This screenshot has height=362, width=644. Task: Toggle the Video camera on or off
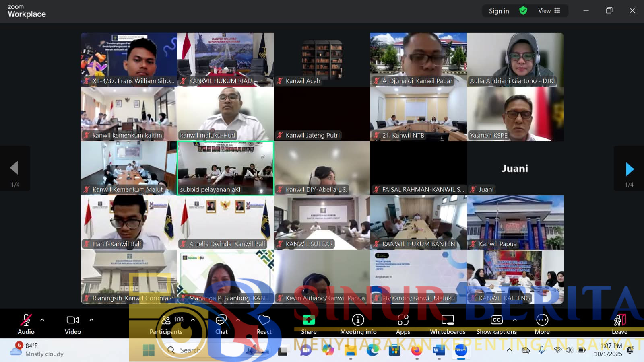(x=73, y=324)
